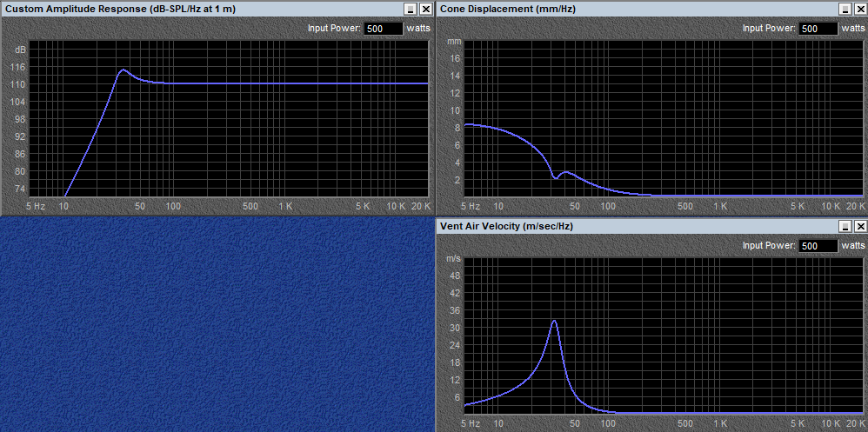Click the '110' dB axis label
The height and width of the screenshot is (432, 868).
click(18, 84)
